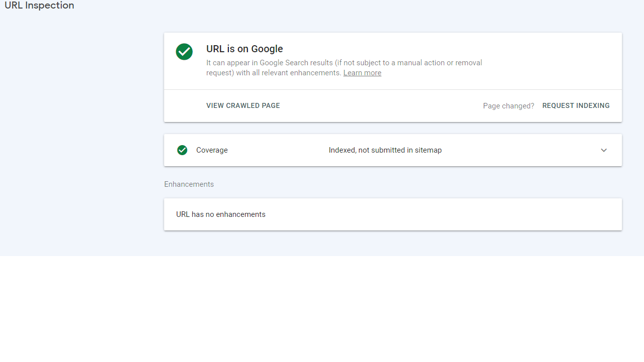Click the word "Indexed" in Coverage status

click(x=342, y=150)
